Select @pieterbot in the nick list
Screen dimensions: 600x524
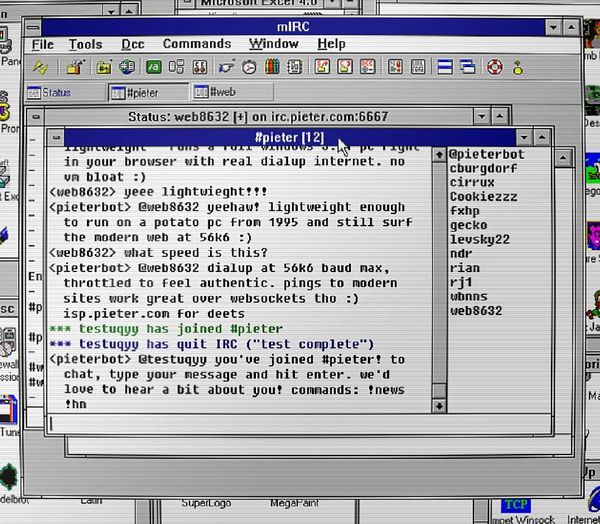pos(486,154)
